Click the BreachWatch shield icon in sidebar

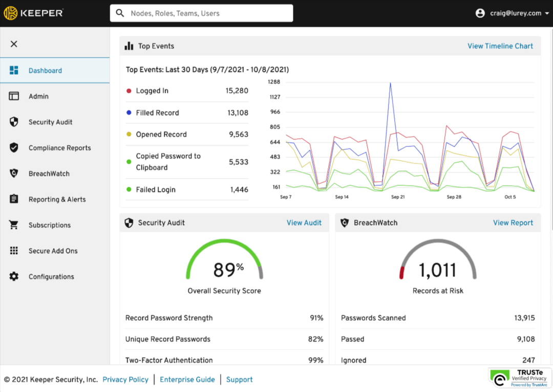click(14, 173)
